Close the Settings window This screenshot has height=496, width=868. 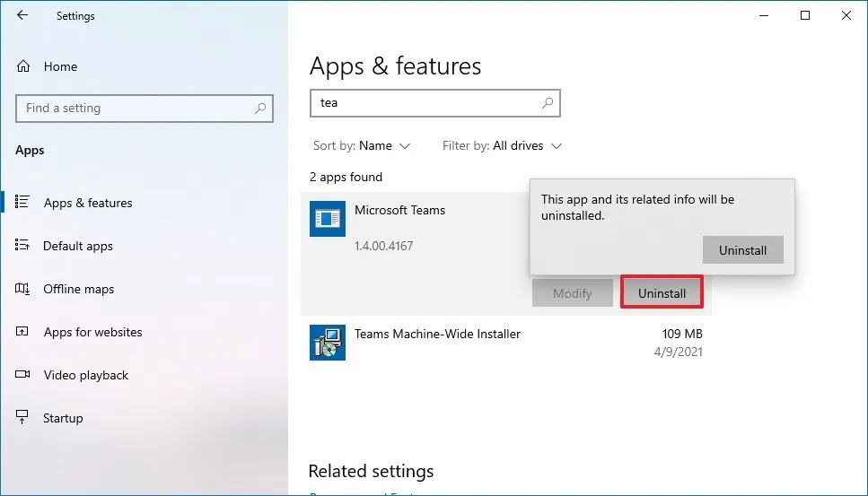[x=846, y=15]
